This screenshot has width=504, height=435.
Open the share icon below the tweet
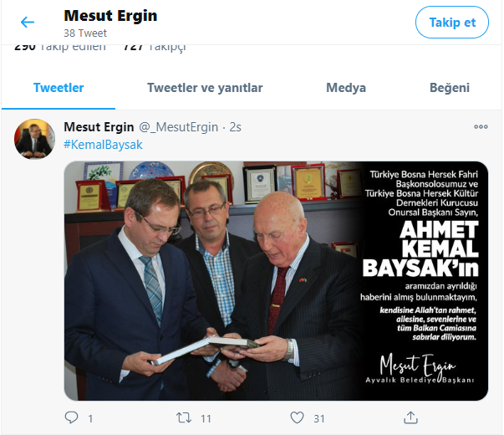410,417
